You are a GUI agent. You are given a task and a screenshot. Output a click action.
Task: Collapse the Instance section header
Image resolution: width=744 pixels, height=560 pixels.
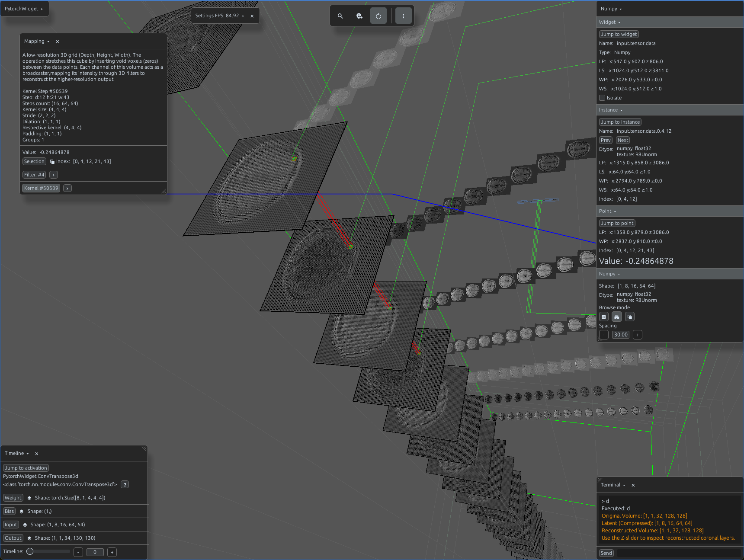pyautogui.click(x=670, y=110)
